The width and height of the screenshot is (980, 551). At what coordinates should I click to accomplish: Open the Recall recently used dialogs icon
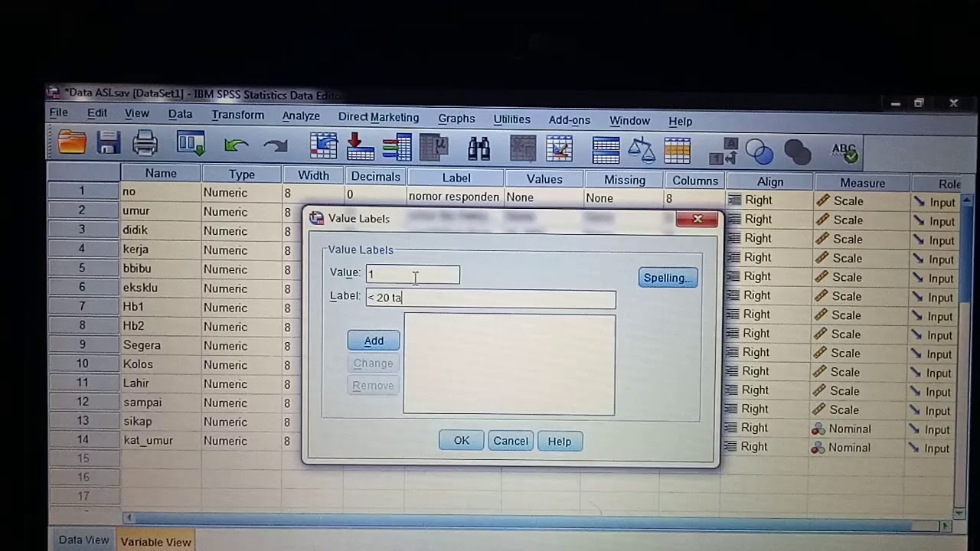click(x=191, y=143)
